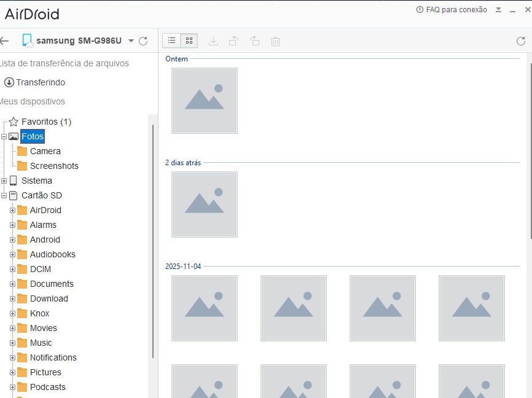Refresh the photo list on the right
This screenshot has height=398, width=532.
tap(521, 41)
